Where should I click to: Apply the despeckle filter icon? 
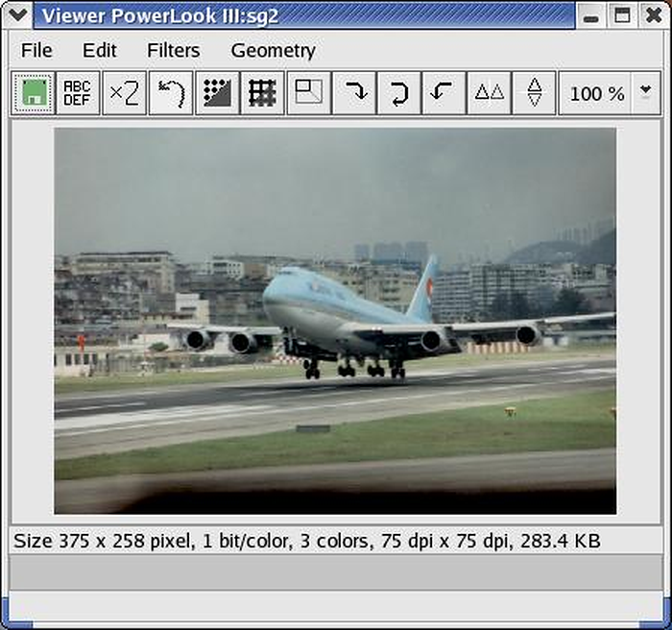click(217, 93)
